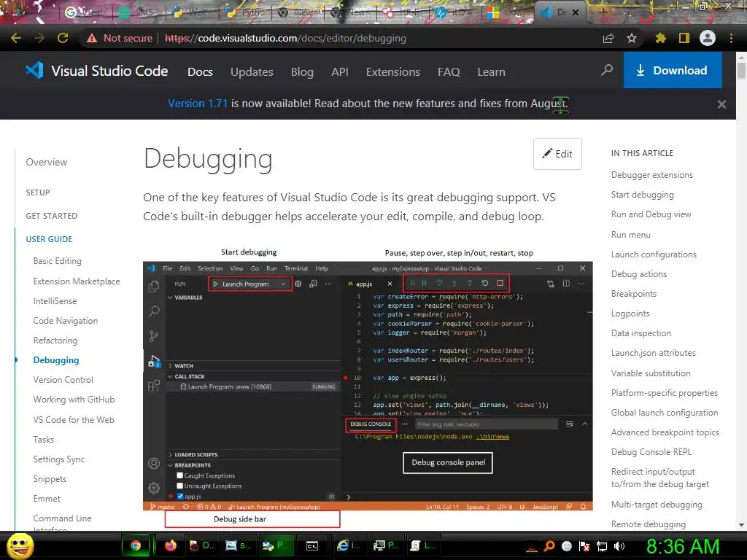Open a new browser tab with plus

click(602, 12)
